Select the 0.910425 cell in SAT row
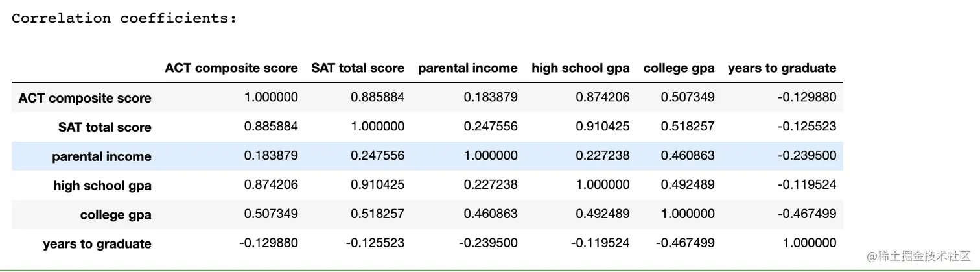This screenshot has height=272, width=980. 603,127
